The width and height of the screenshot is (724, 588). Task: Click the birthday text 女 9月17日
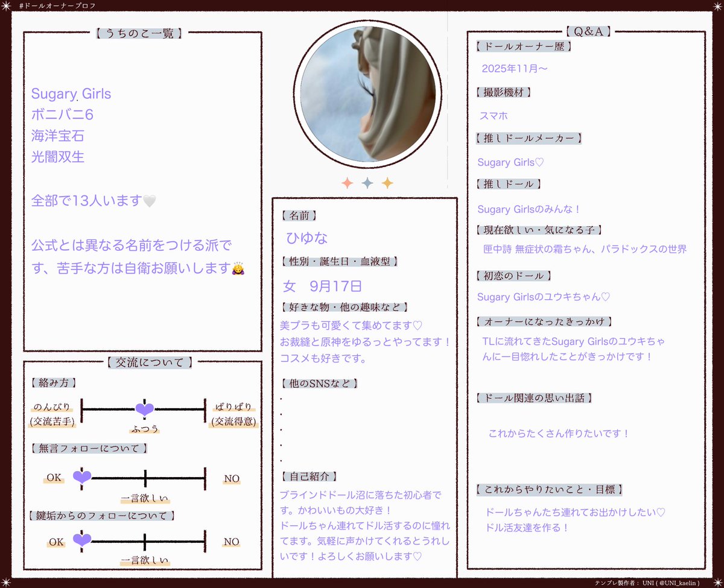coord(323,286)
